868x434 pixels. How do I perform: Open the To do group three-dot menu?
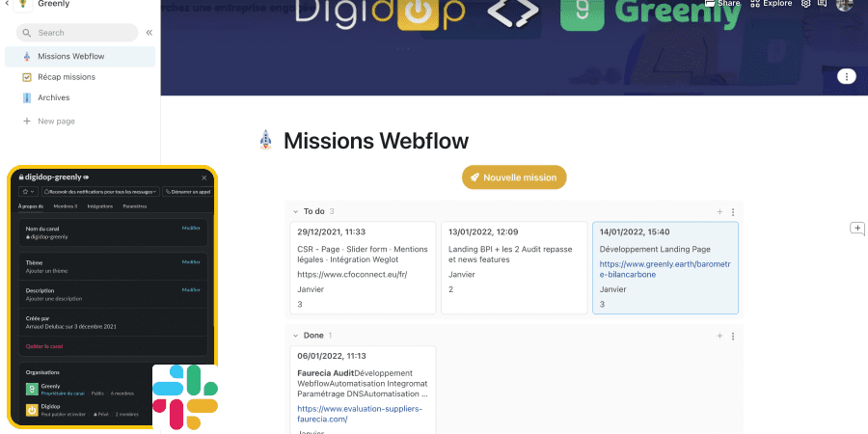(733, 212)
